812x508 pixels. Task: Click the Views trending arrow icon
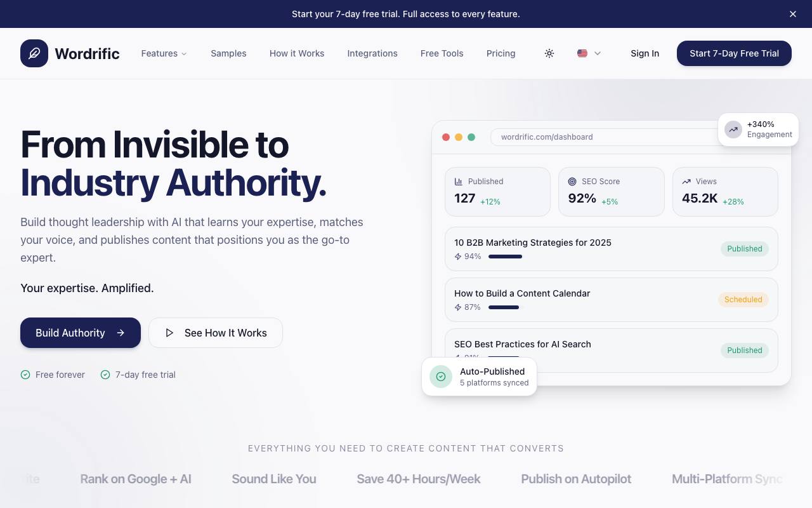686,182
